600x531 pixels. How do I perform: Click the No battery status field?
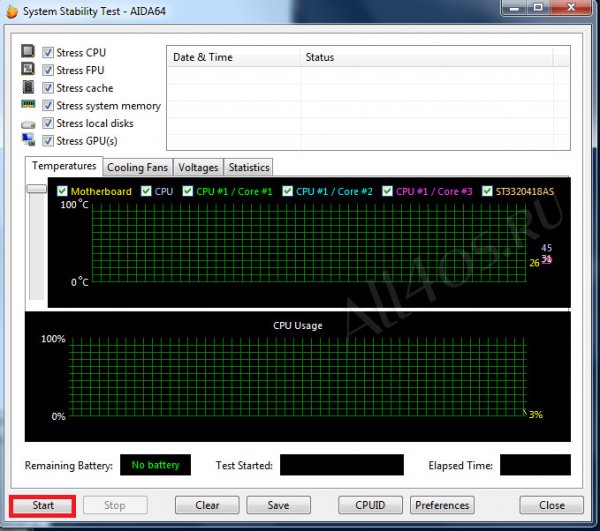pos(155,465)
